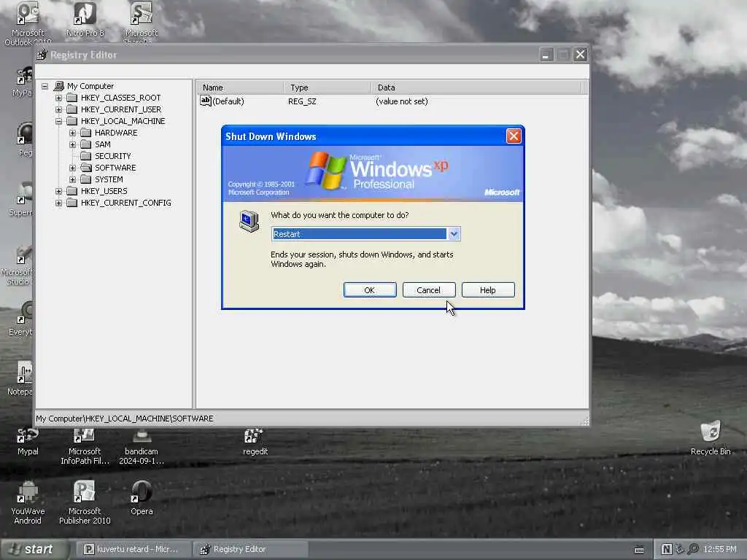Close the Shut Down Windows dialog
This screenshot has height=560, width=747.
(514, 136)
